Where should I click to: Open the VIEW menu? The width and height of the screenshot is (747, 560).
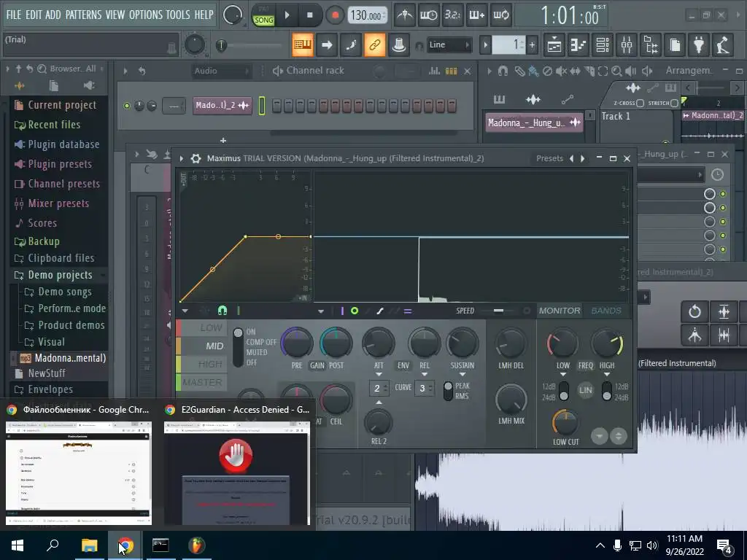[x=115, y=15]
